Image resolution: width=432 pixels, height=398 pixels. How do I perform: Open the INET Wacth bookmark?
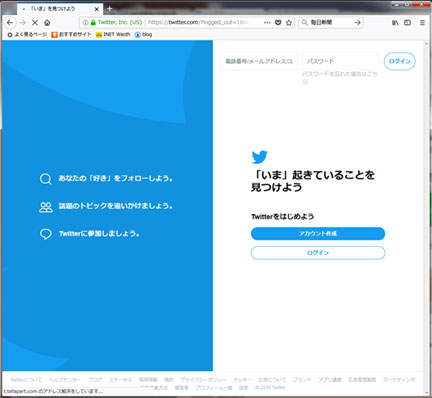click(113, 34)
